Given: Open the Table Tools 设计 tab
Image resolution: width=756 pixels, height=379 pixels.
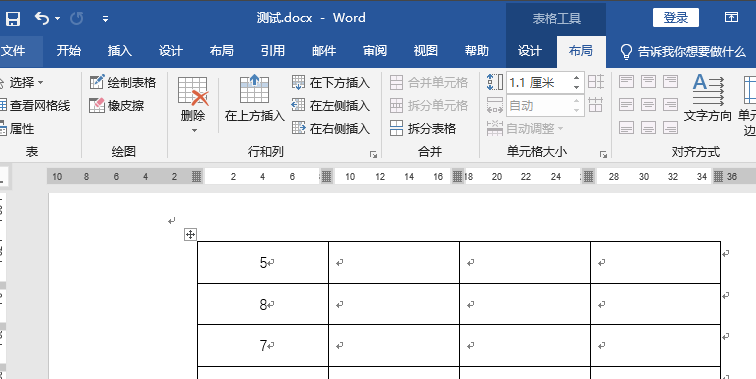Looking at the screenshot, I should point(530,51).
